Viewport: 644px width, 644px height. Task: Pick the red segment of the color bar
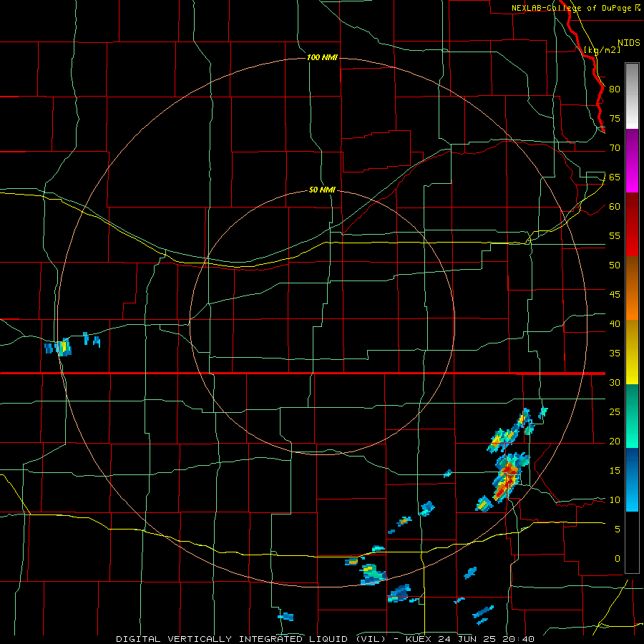(x=632, y=224)
